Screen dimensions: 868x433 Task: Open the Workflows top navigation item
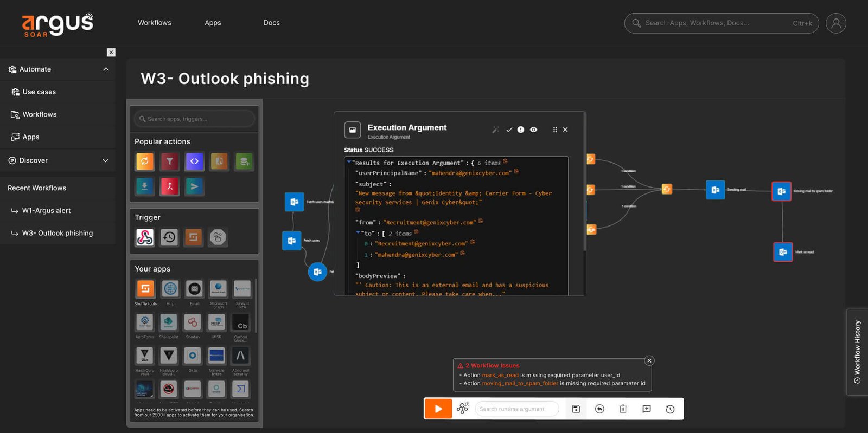pyautogui.click(x=155, y=23)
